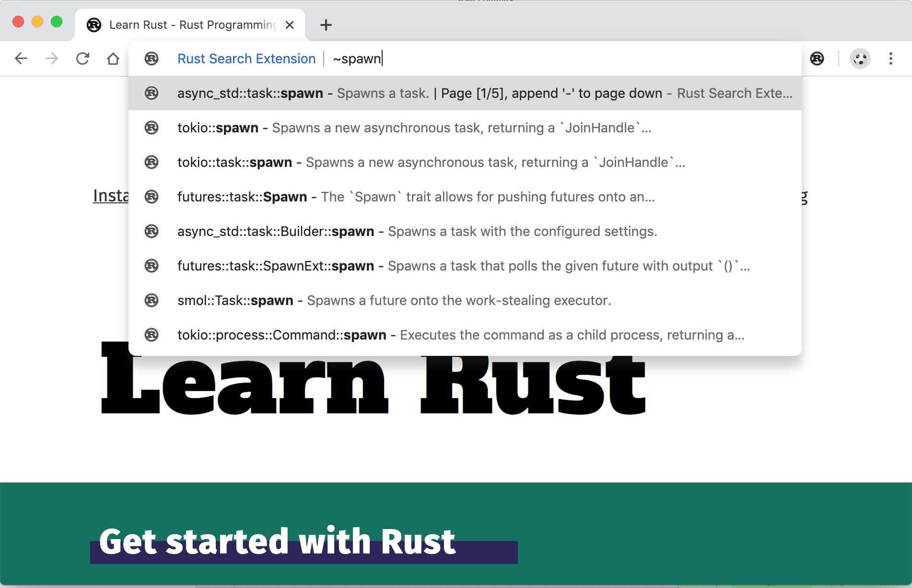Select the smol::Task::spawn suggestion
912x588 pixels.
pyautogui.click(x=465, y=300)
